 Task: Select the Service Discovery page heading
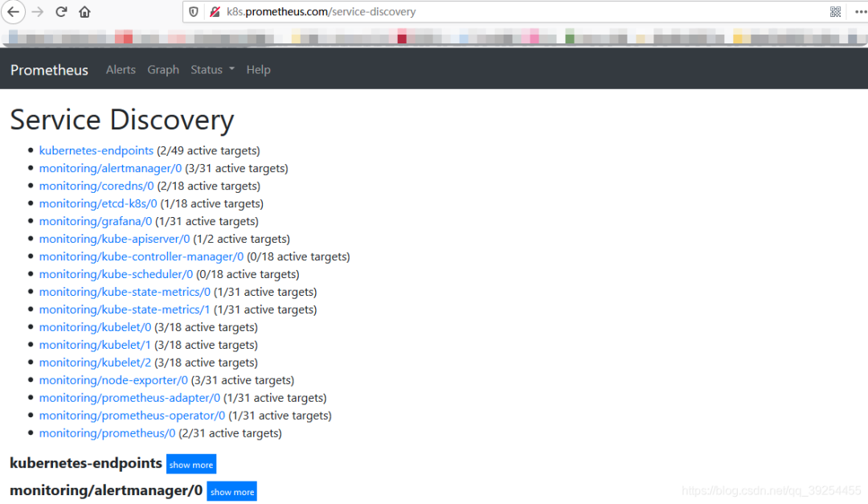122,120
